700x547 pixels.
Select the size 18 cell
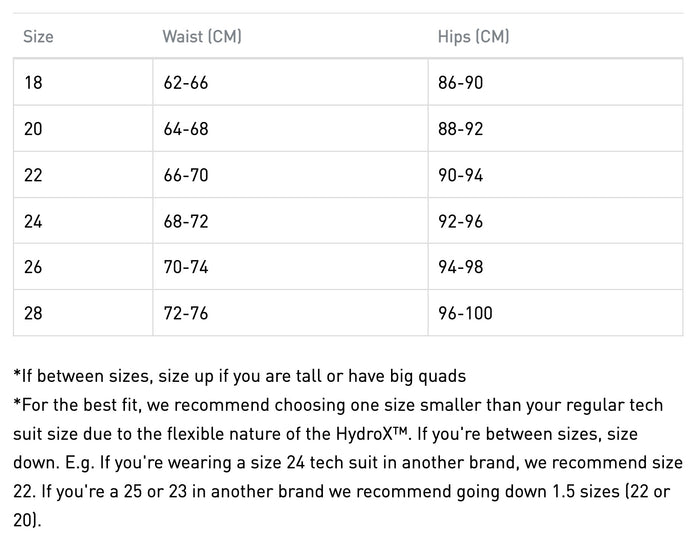pos(34,83)
